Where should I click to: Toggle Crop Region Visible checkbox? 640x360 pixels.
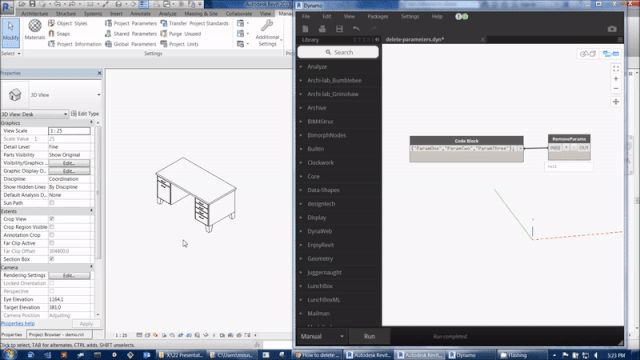pyautogui.click(x=51, y=227)
